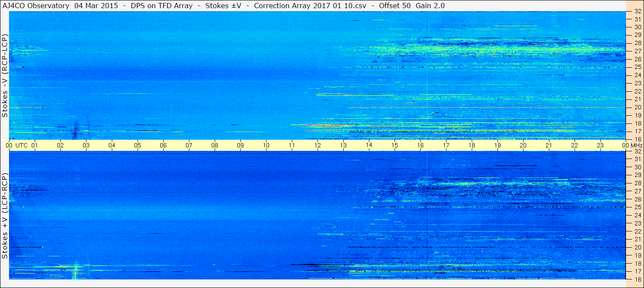This screenshot has height=288, width=644.
Task: Select the "04 Mar 2015" date in header
Action: click(96, 6)
